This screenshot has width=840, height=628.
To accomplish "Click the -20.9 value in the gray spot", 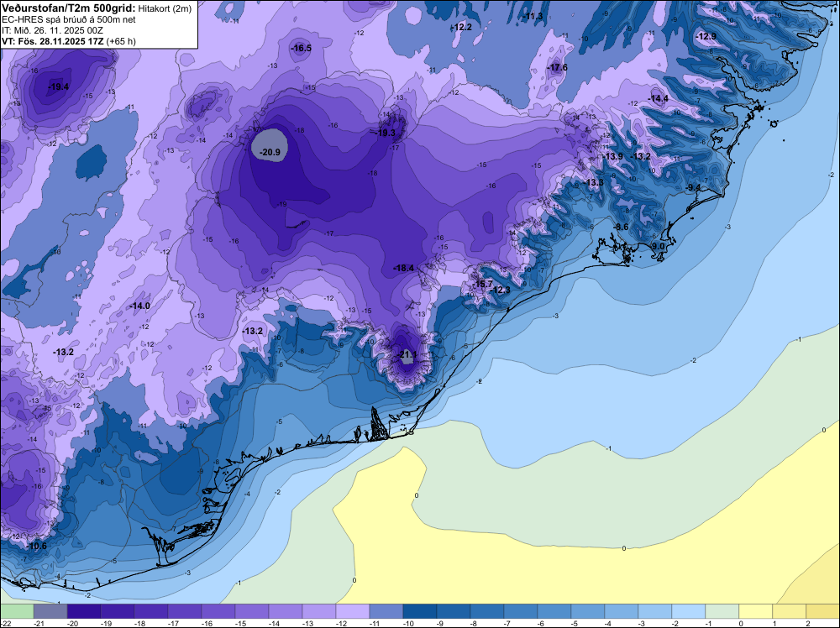I will tap(270, 153).
